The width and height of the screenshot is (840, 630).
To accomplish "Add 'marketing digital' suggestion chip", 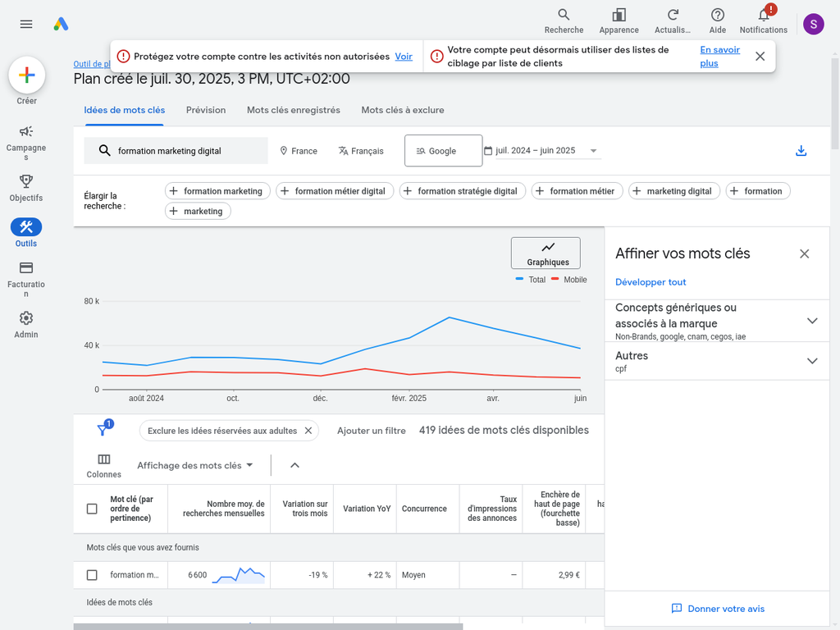I will coord(674,191).
